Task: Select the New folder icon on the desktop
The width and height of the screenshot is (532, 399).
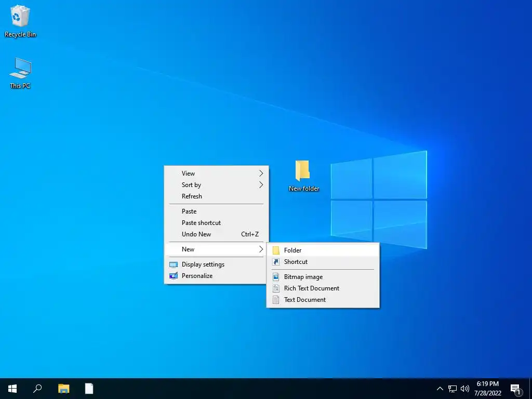Action: point(303,176)
